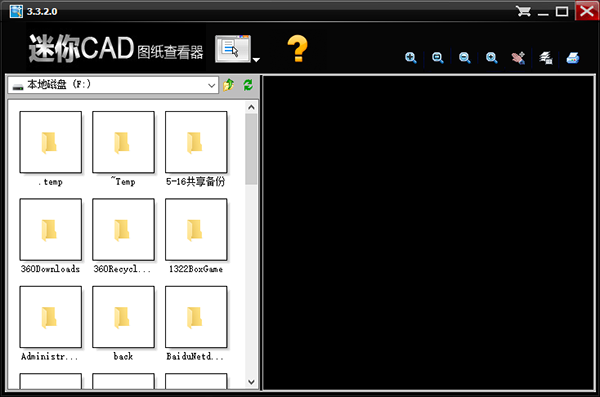
Task: Click the zoom window magnifier icon
Action: point(437,58)
